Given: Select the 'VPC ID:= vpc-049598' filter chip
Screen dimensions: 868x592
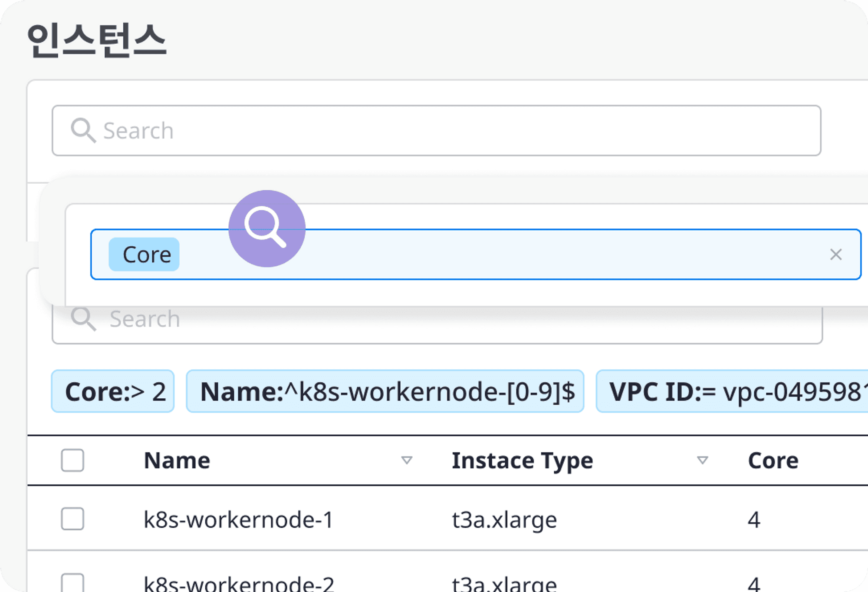Looking at the screenshot, I should pos(732,391).
